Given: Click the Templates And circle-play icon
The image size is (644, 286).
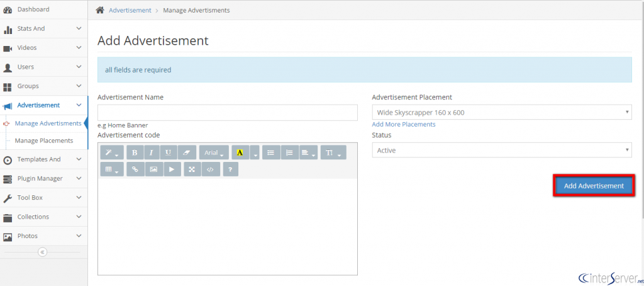Looking at the screenshot, I should (8, 160).
